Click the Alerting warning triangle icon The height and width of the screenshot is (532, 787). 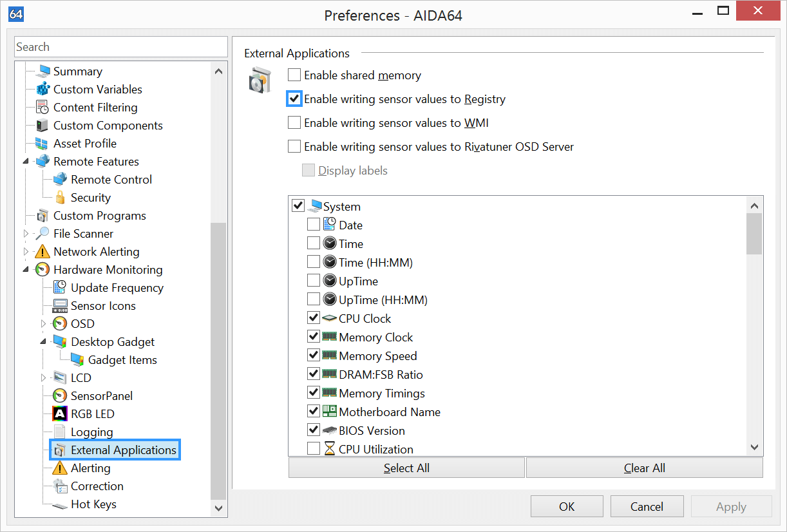pyautogui.click(x=61, y=468)
